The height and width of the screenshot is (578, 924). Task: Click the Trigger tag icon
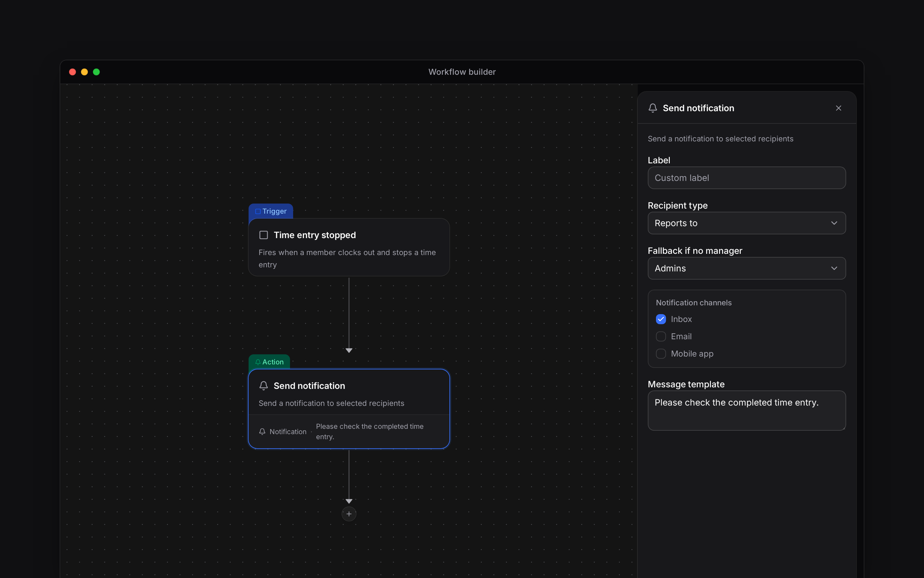point(258,211)
